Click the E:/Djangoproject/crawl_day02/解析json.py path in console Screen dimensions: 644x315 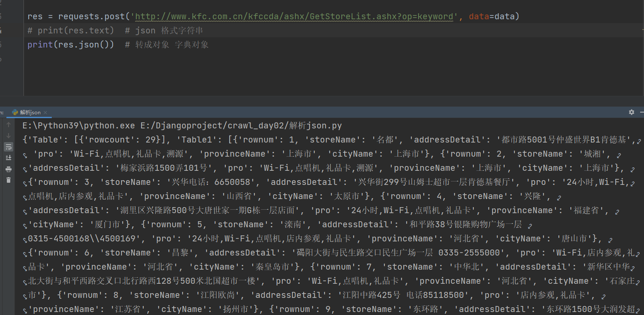point(241,126)
